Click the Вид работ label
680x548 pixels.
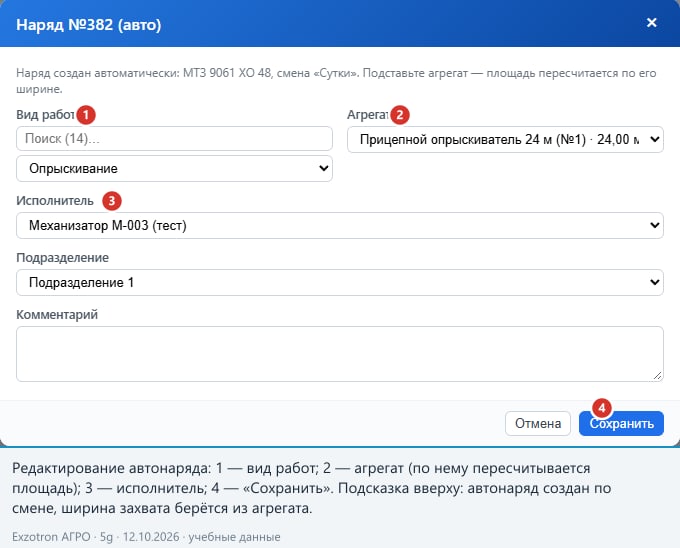click(46, 114)
